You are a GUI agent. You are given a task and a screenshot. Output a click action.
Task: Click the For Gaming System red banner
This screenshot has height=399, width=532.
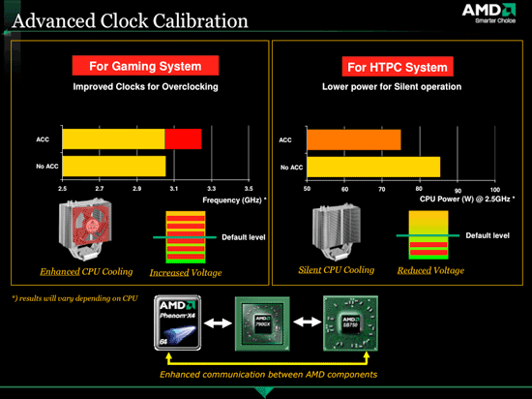point(145,66)
